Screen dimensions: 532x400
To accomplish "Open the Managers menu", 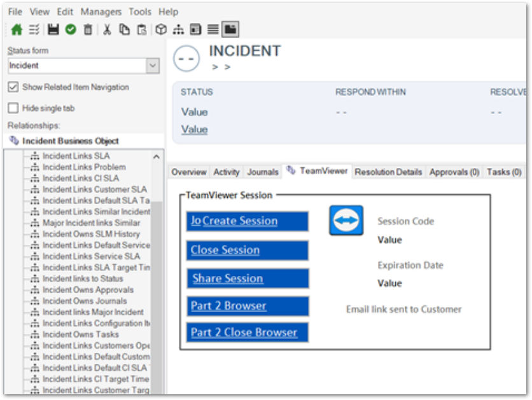I will [101, 12].
